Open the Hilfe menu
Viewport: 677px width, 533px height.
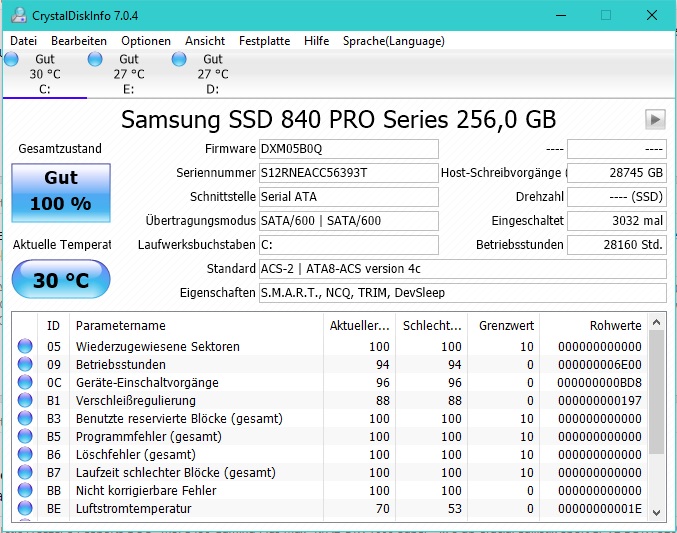pos(316,41)
